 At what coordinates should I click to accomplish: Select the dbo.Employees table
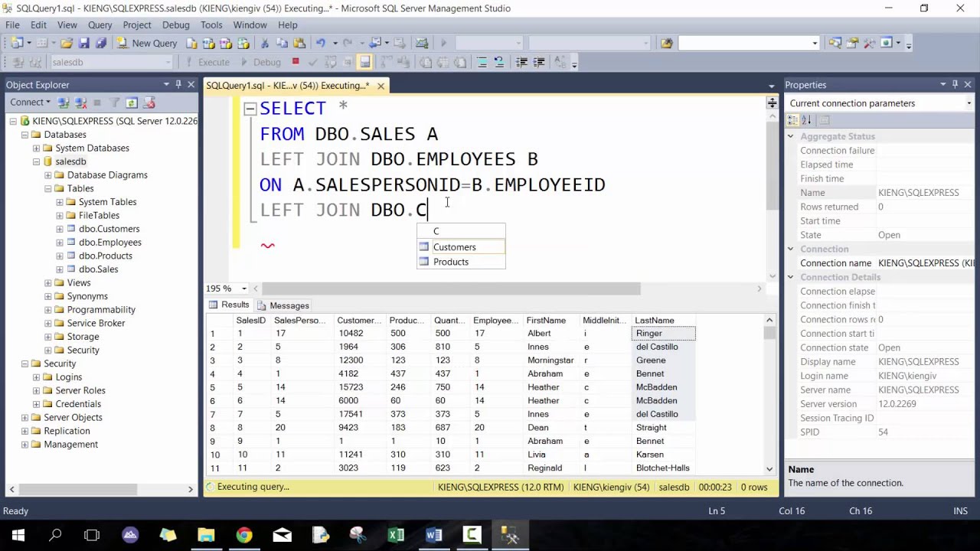pyautogui.click(x=109, y=243)
